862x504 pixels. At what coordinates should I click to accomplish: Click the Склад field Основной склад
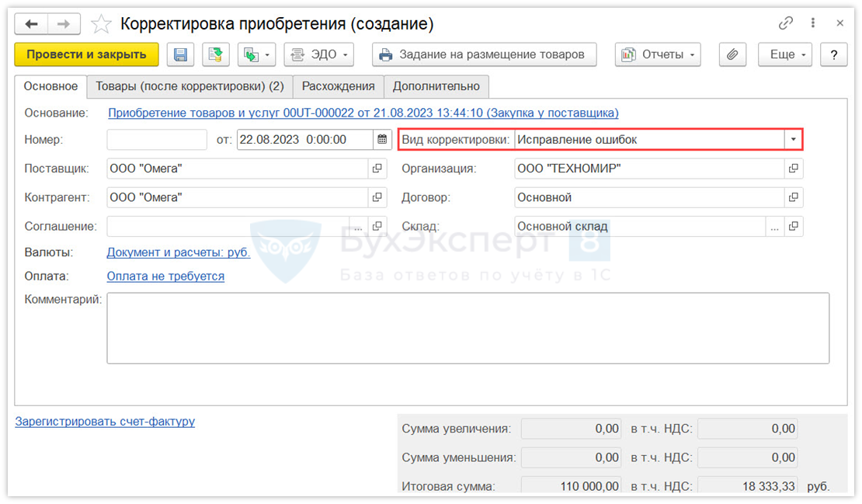point(640,227)
